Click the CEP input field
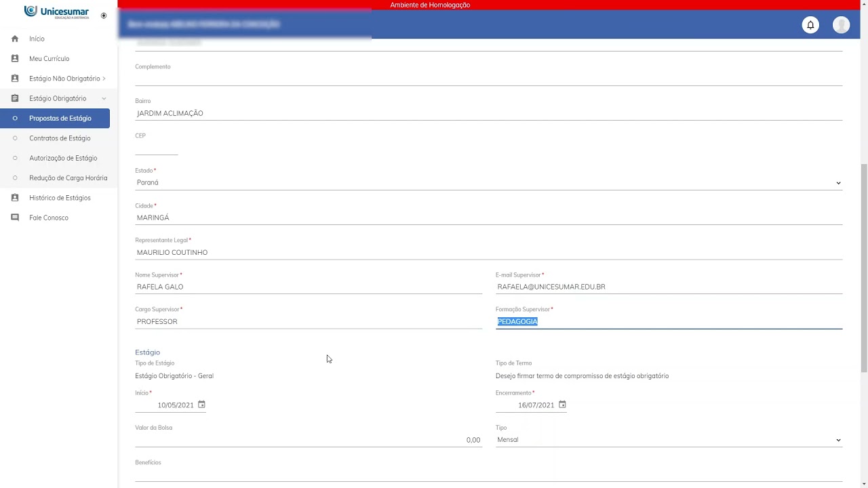The image size is (868, 488). pos(156,148)
